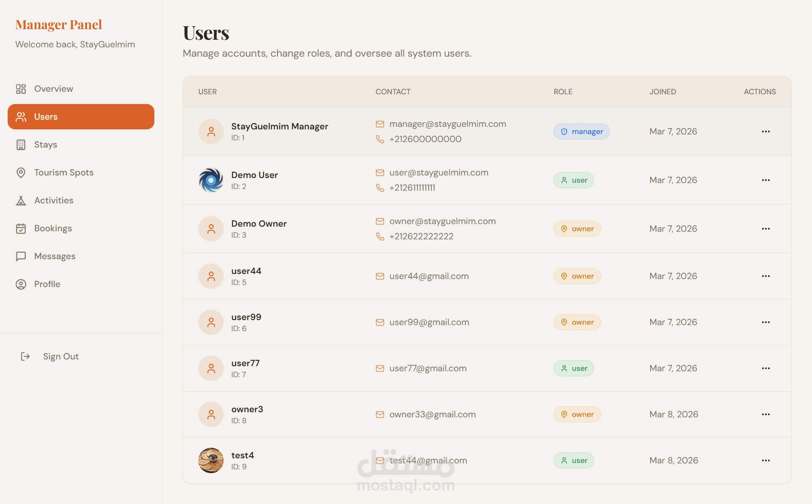Click the Profile circle icon

tap(21, 284)
